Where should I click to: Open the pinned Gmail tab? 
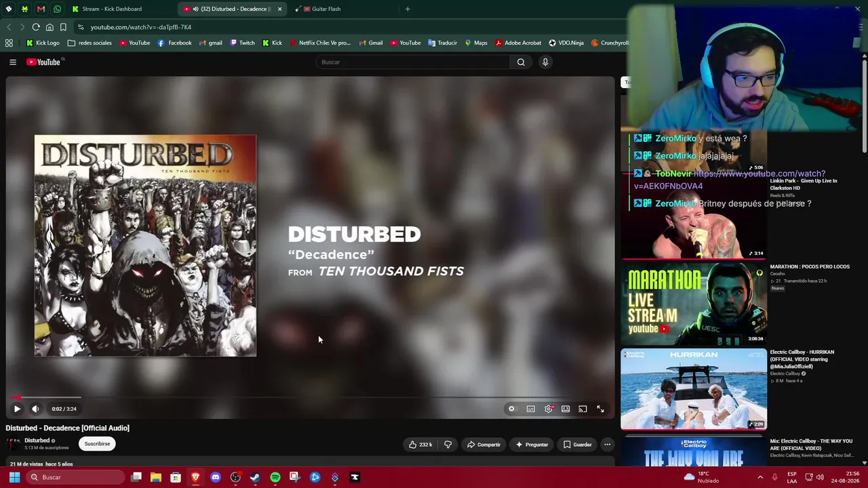point(41,9)
